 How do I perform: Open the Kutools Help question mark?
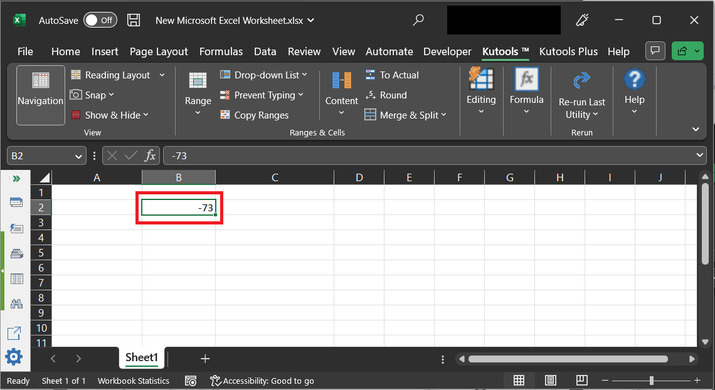click(x=634, y=91)
